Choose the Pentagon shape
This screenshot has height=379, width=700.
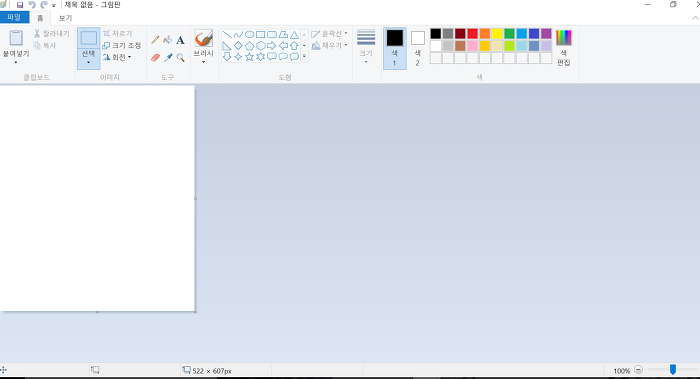pos(250,46)
